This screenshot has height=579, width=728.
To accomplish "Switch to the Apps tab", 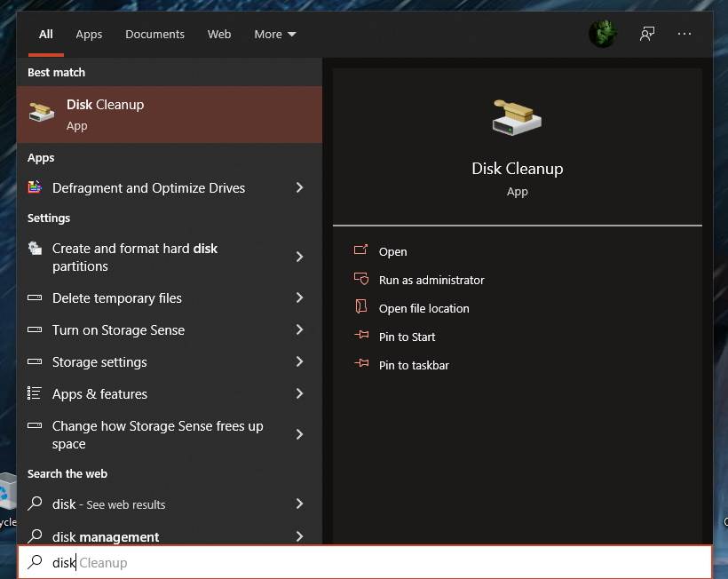I will point(89,34).
